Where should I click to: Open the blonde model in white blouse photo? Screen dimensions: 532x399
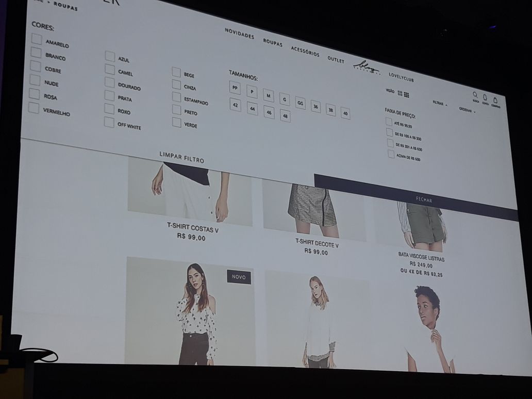(317, 320)
